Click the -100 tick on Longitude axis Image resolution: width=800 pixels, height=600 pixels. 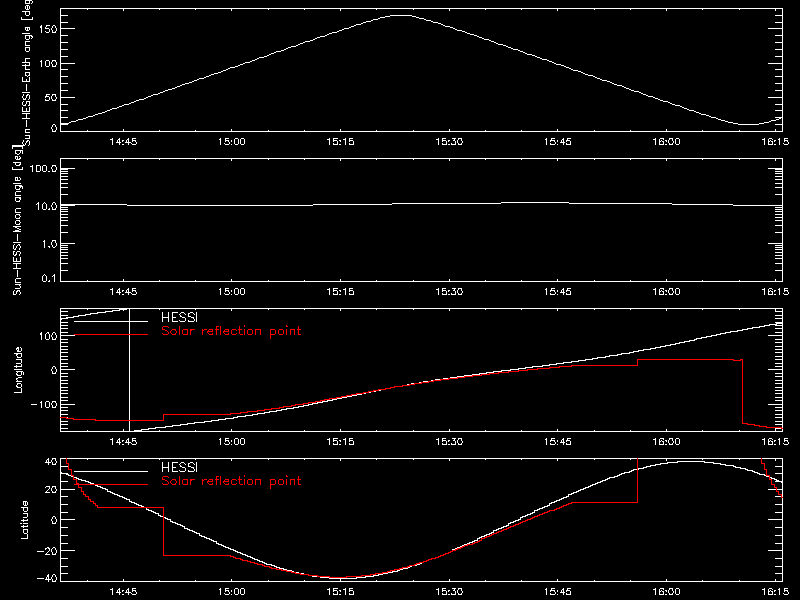tap(44, 404)
